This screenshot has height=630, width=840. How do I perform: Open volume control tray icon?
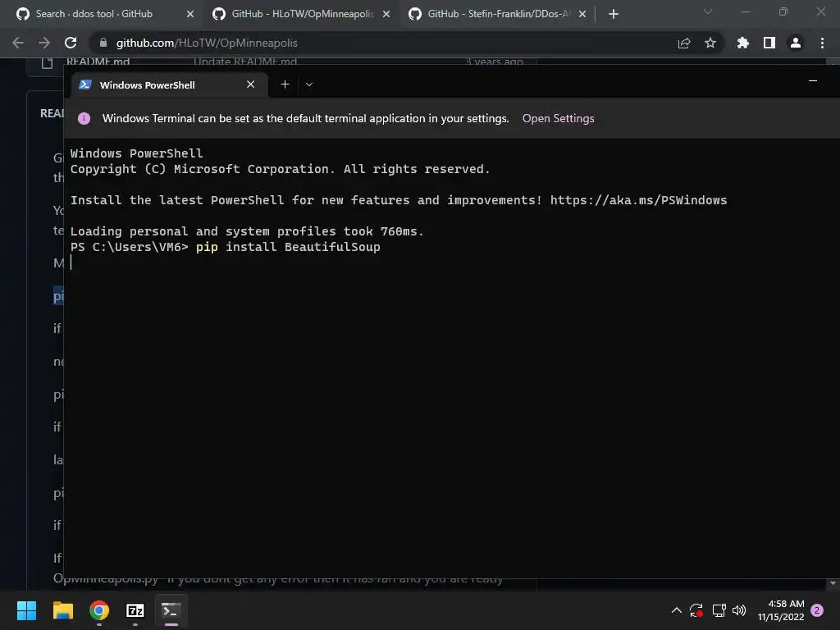(x=739, y=610)
